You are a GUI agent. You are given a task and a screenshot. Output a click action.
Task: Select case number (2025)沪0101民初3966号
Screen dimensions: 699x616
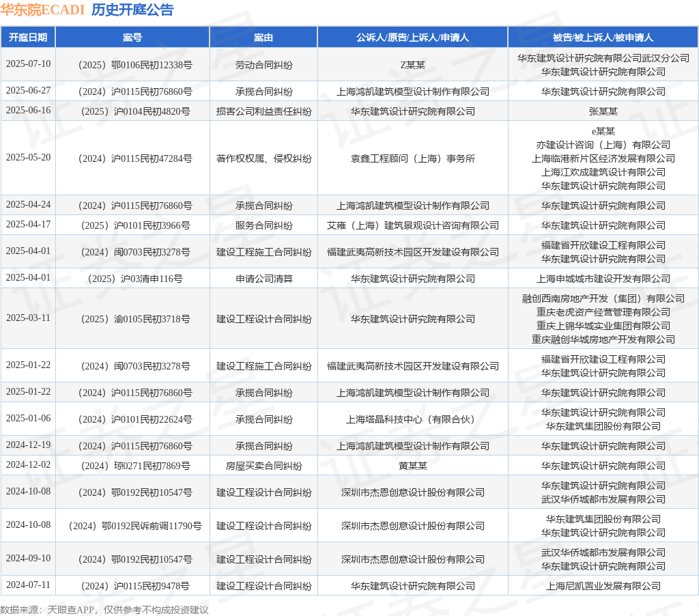pos(136,225)
